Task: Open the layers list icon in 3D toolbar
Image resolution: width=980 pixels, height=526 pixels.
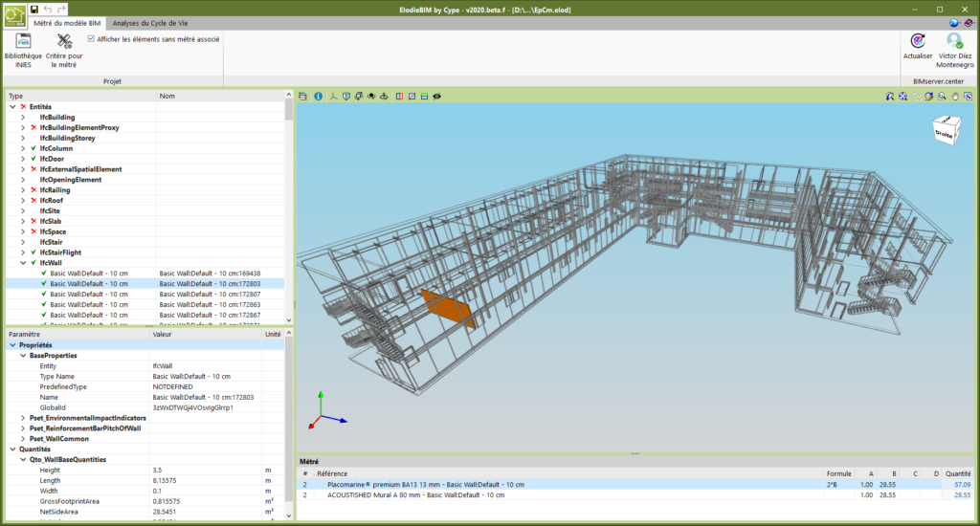Action: pyautogui.click(x=303, y=97)
